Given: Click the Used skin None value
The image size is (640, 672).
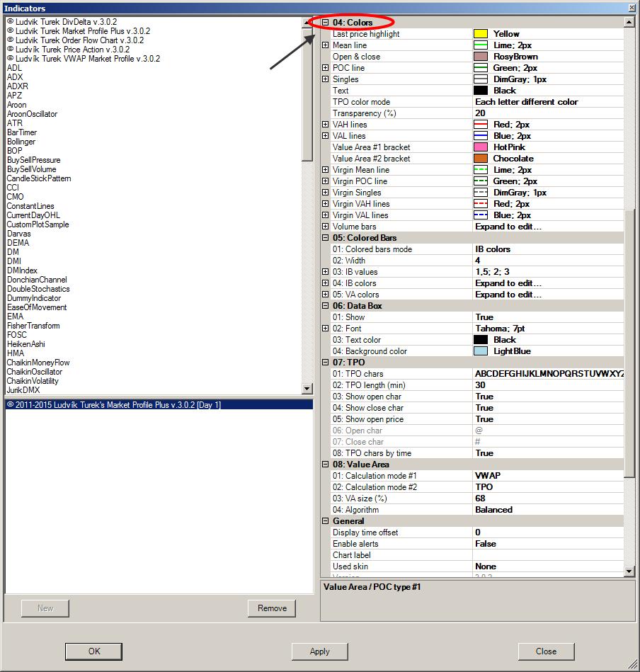Looking at the screenshot, I should pyautogui.click(x=548, y=566).
